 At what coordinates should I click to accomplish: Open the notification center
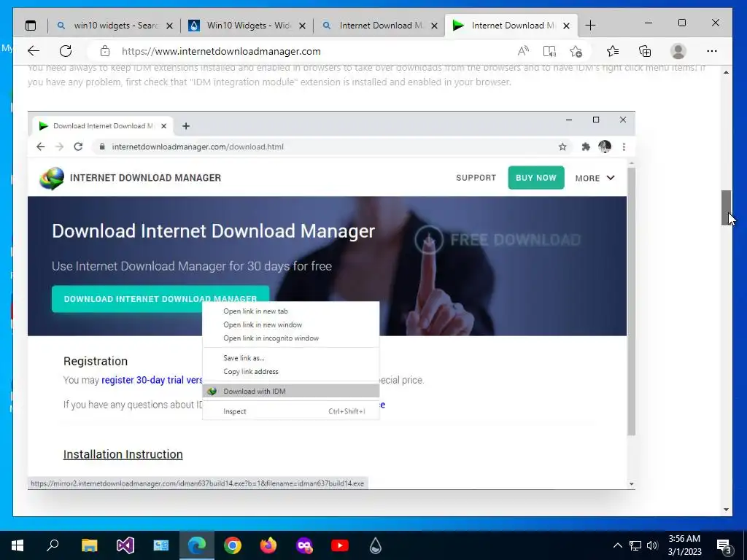724,545
